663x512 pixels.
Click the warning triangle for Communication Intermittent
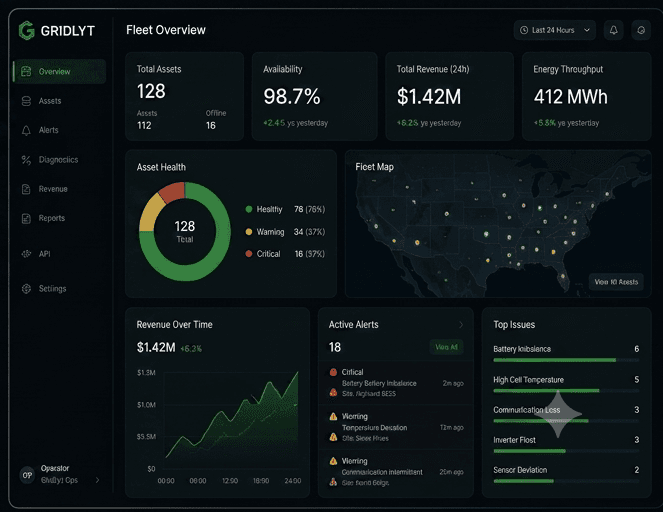pos(333,461)
